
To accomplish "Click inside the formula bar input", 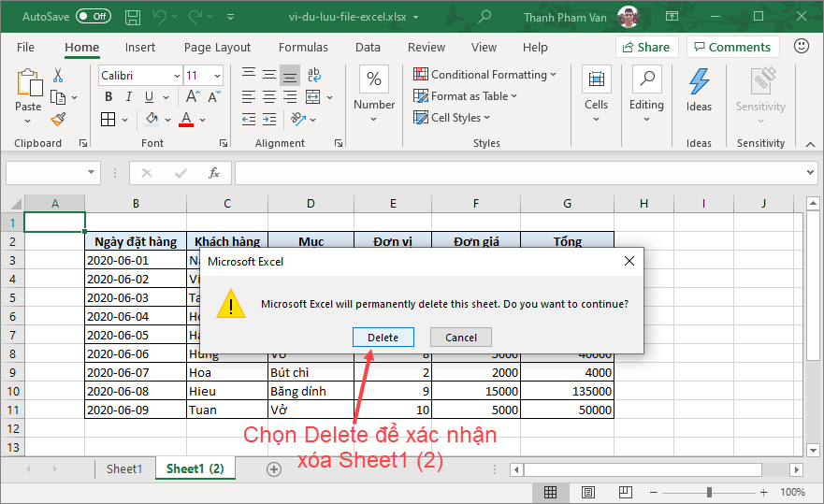I will click(519, 173).
